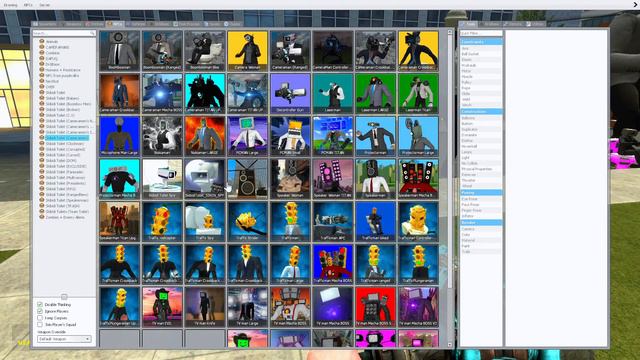Spawn the PCMAN Large NPC

pos(248,136)
